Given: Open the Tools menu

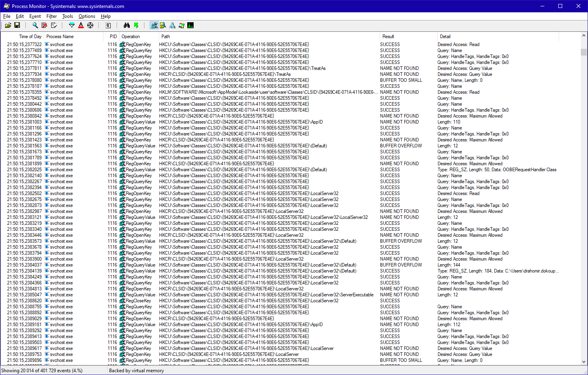Looking at the screenshot, I should pos(67,16).
